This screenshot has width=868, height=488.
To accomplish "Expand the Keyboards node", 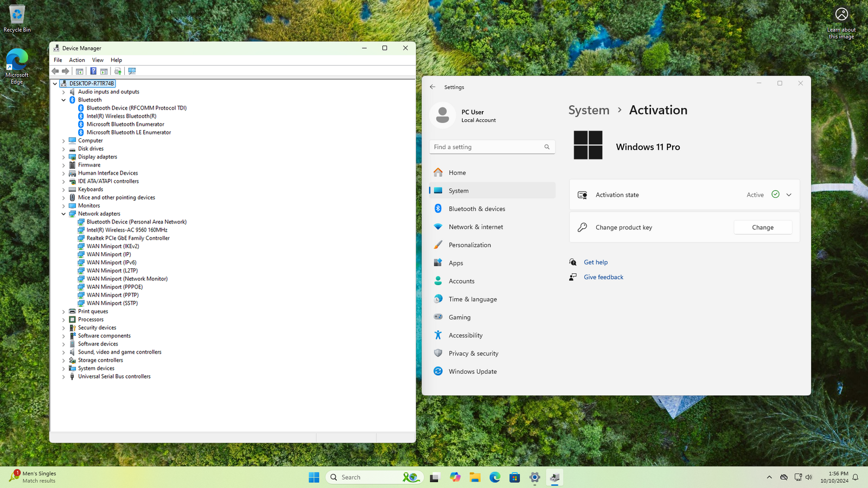I will (x=63, y=189).
